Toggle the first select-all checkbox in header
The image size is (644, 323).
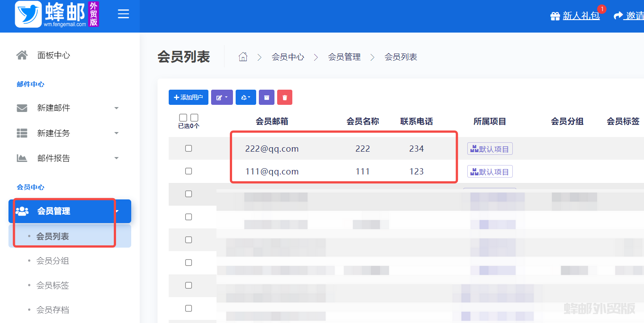(183, 117)
